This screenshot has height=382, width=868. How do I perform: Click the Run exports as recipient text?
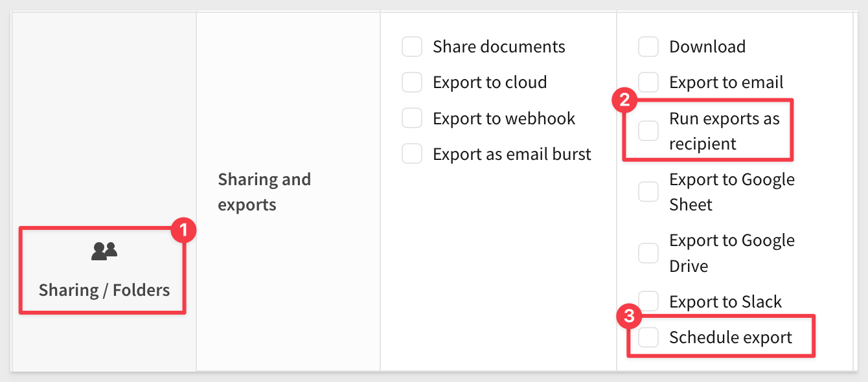pos(724,131)
